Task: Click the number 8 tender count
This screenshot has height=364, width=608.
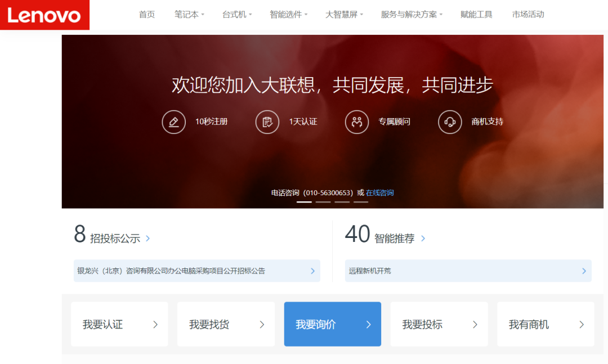Action: click(80, 234)
